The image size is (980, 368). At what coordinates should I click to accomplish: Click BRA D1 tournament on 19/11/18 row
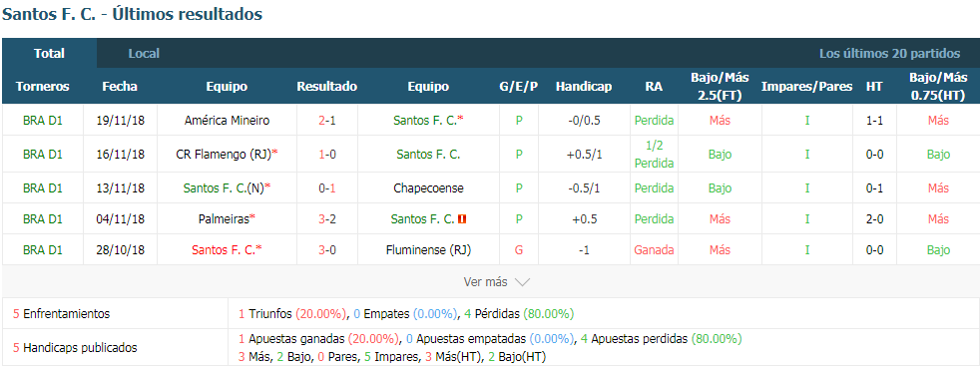43,120
